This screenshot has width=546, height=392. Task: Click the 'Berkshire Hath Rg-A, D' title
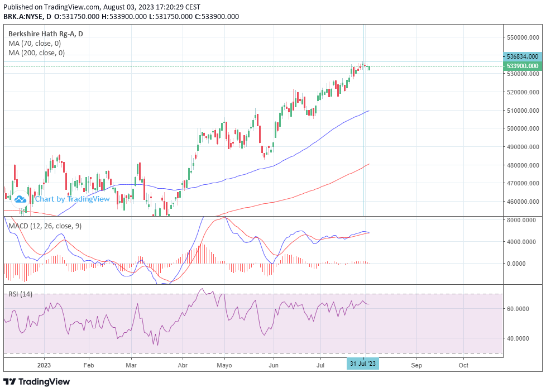click(46, 34)
